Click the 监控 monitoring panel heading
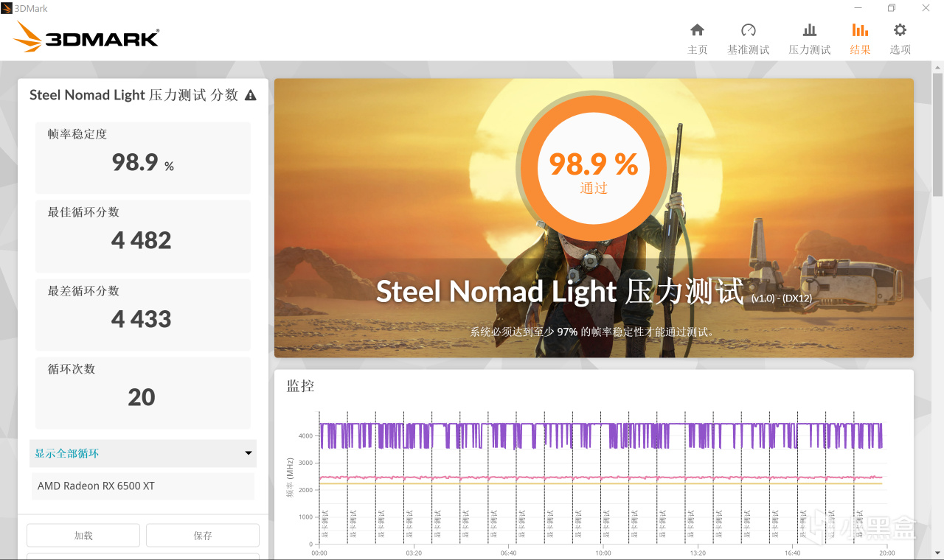 [301, 386]
